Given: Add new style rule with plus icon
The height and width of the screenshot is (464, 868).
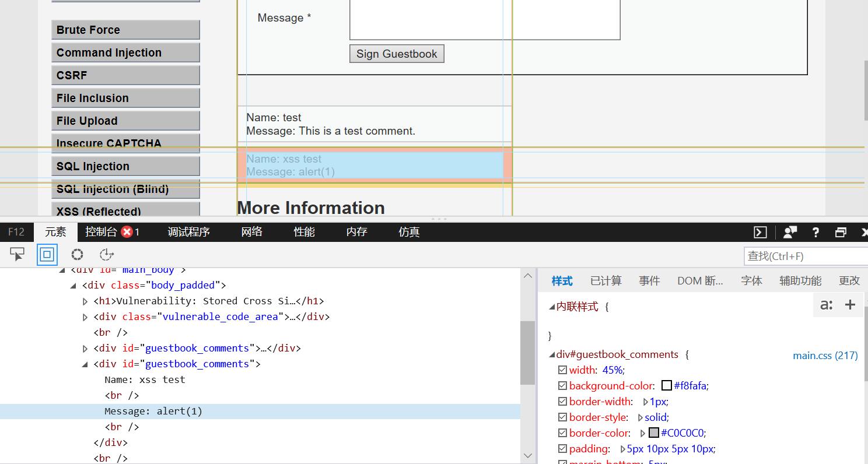Looking at the screenshot, I should pos(850,304).
